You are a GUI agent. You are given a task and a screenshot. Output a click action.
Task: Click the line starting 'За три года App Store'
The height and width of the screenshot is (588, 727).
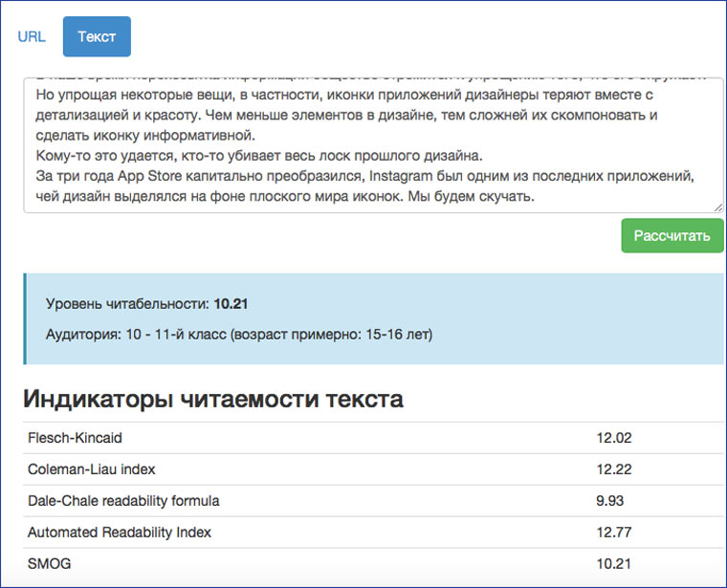(x=364, y=176)
